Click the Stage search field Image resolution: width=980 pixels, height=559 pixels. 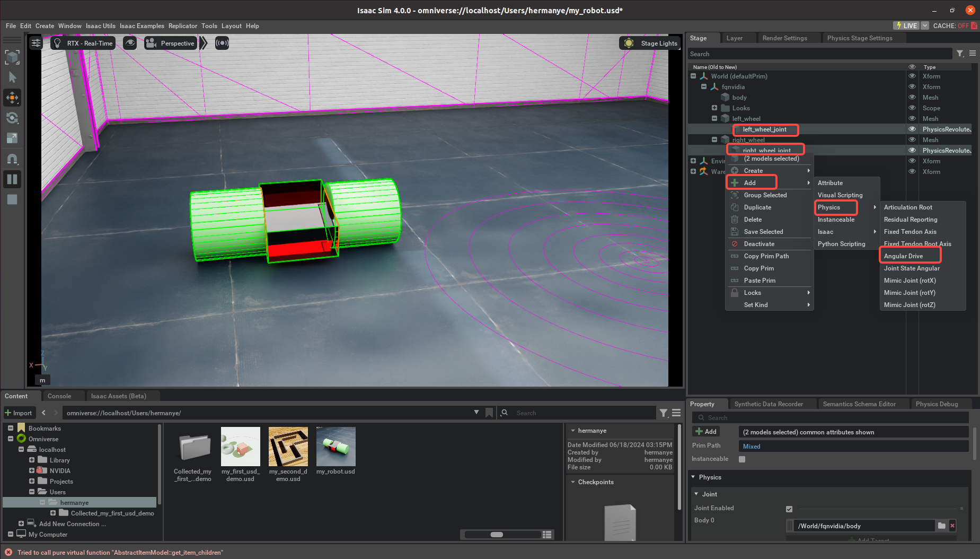point(819,54)
